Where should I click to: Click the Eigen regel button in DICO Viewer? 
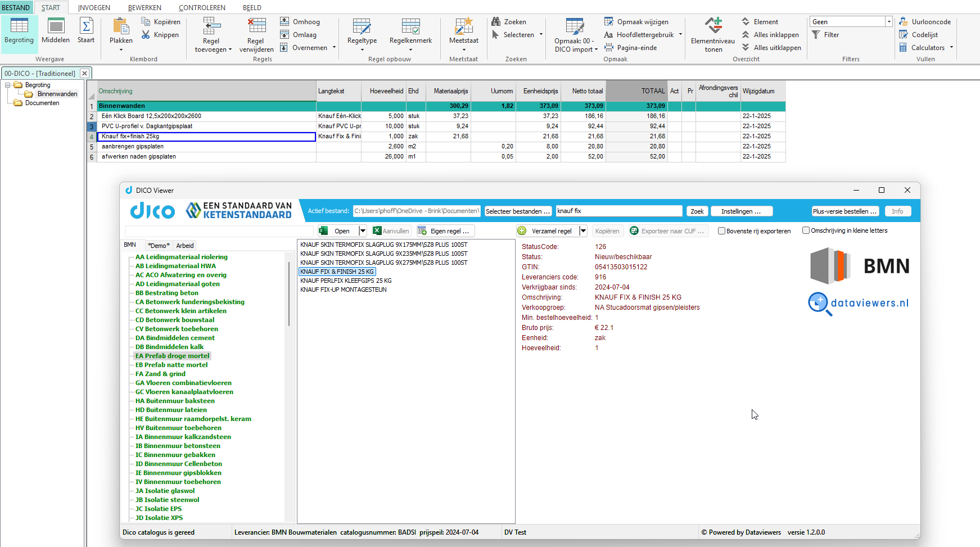[445, 230]
